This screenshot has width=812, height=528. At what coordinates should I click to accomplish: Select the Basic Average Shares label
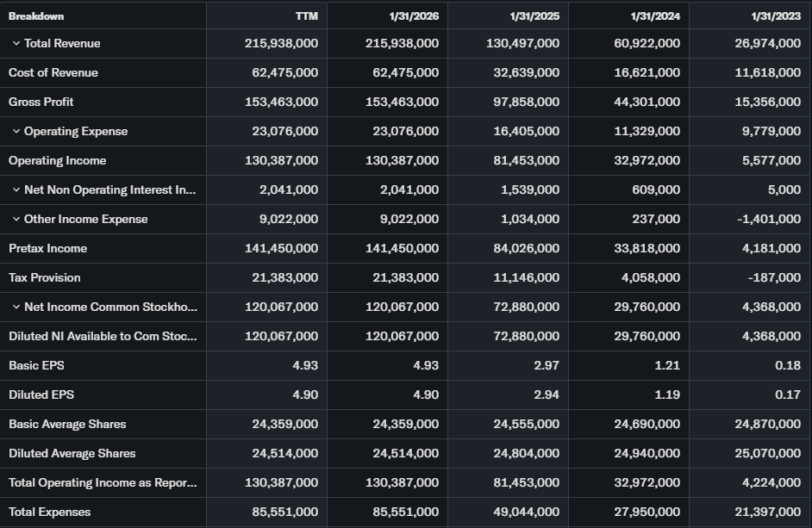click(67, 425)
